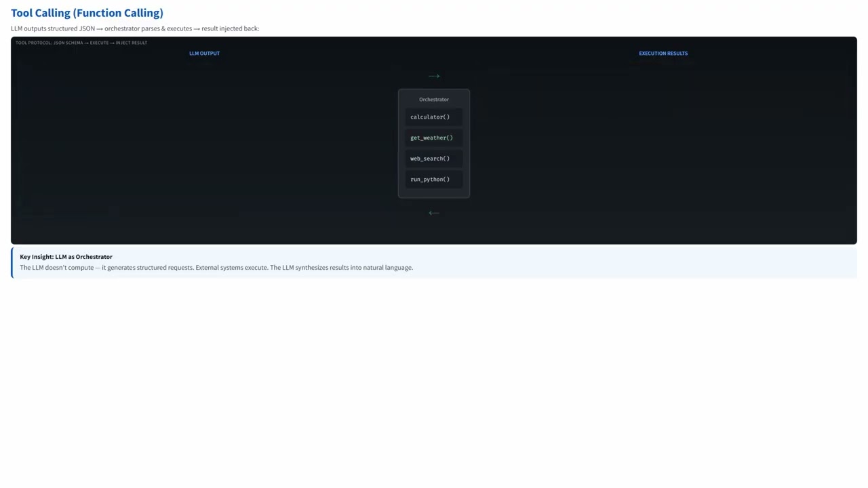Click the 'LLM outputs structured JSON' subtitle
Screen dimensions: 868x488
pyautogui.click(x=135, y=28)
